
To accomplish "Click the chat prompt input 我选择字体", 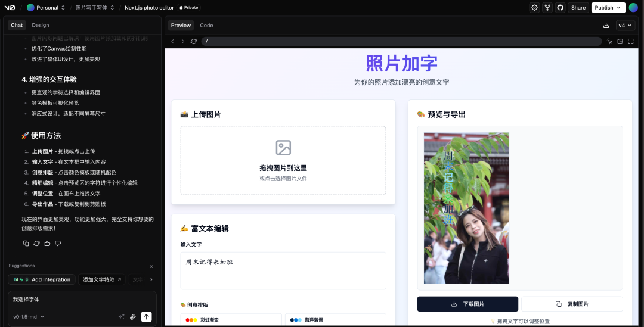I will (x=82, y=300).
